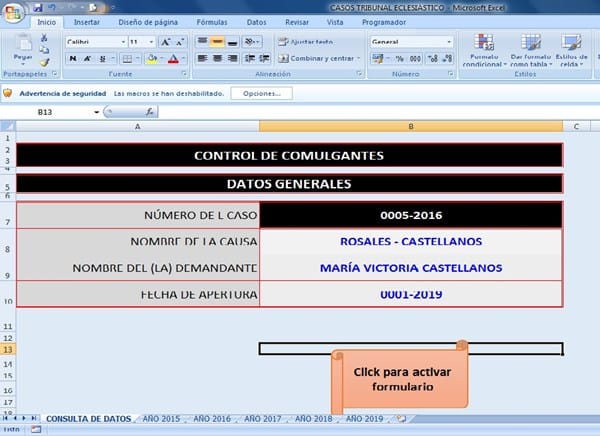The image size is (600, 436).
Task: Pick the yellow fill color button
Action: coord(152,59)
